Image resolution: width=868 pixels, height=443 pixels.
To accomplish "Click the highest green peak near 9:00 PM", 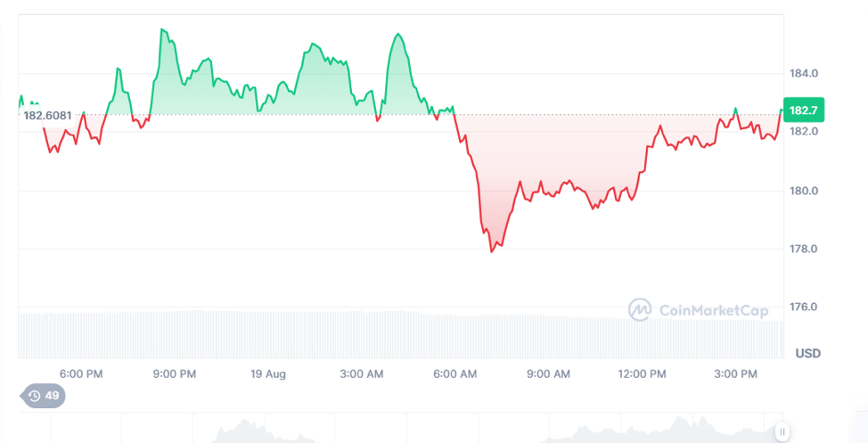I will click(162, 29).
